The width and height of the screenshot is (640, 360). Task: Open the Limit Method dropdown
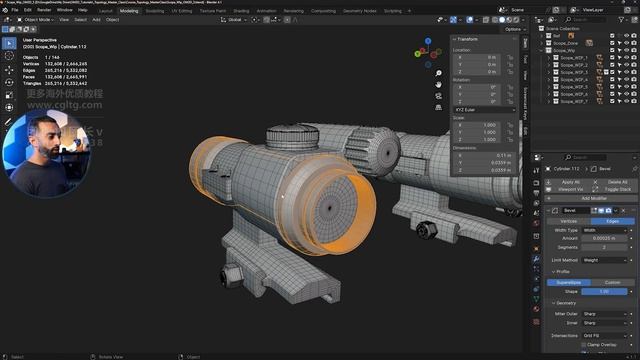point(604,260)
